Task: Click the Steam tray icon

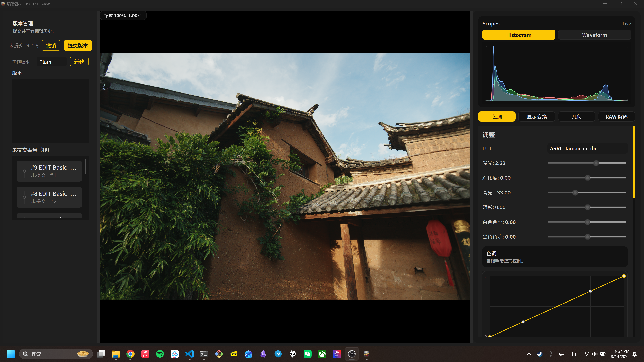Action: [540, 354]
